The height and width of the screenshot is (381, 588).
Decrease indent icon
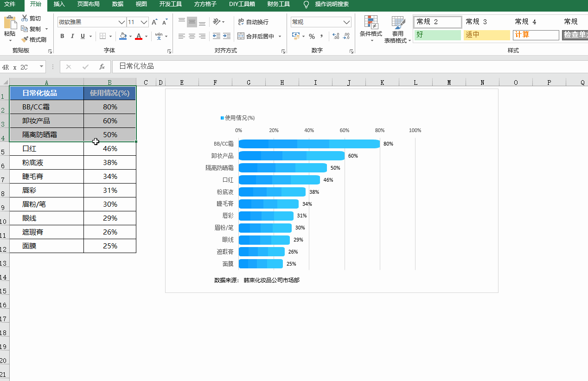pyautogui.click(x=217, y=36)
